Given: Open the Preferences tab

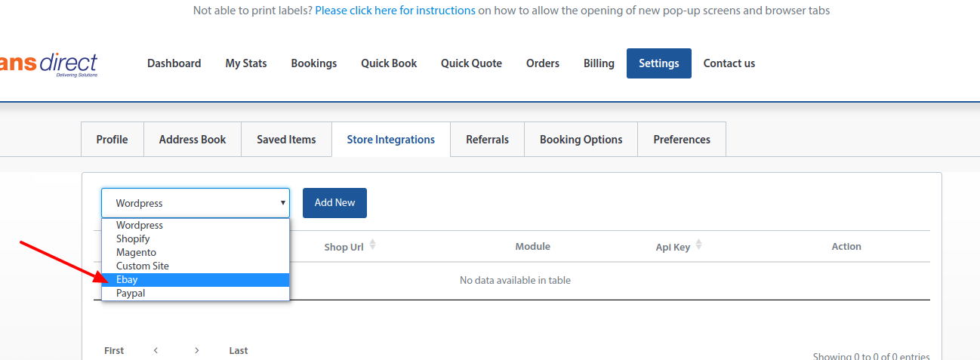Looking at the screenshot, I should click(682, 140).
